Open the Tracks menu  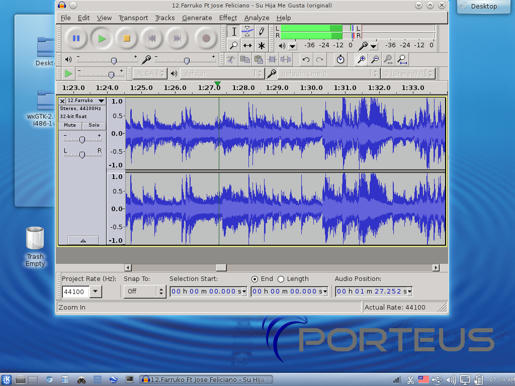tap(165, 18)
